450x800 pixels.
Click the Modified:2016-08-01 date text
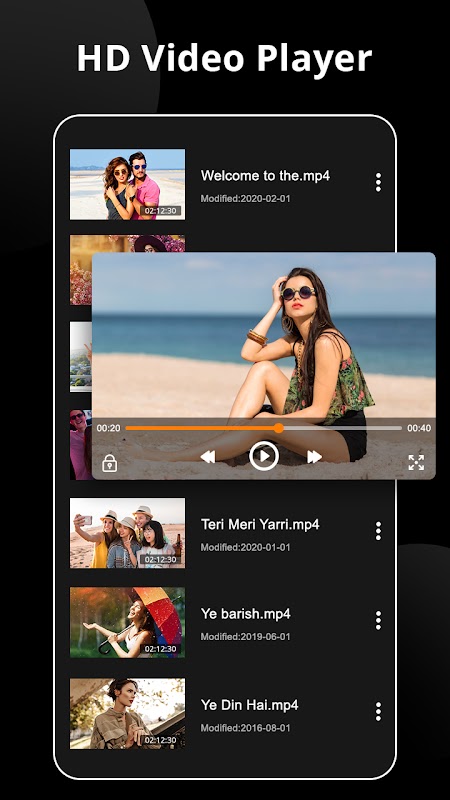coord(245,728)
